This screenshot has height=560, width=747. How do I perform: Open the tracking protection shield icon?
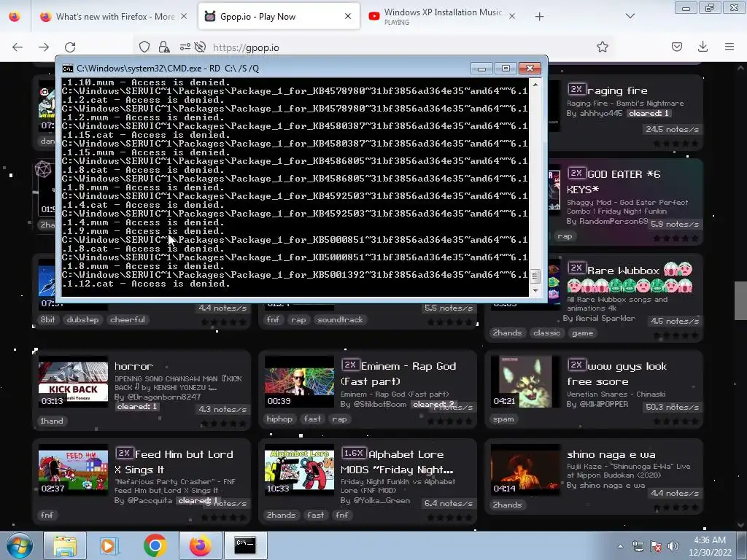pyautogui.click(x=144, y=47)
